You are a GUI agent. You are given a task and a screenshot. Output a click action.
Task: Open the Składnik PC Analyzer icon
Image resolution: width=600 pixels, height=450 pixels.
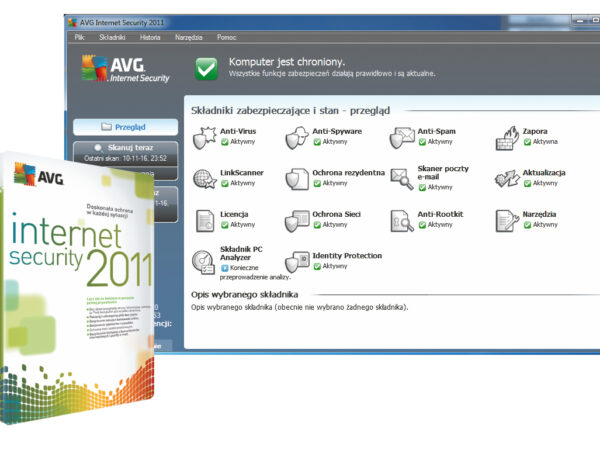pyautogui.click(x=205, y=261)
